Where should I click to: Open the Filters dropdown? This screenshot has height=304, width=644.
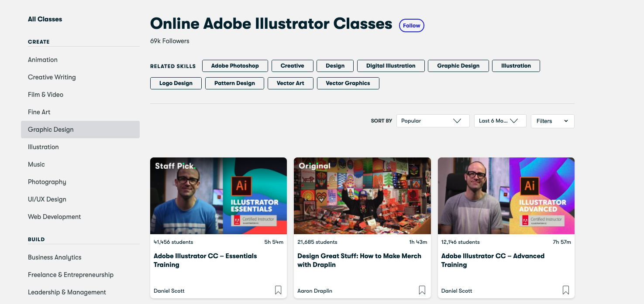coord(552,121)
